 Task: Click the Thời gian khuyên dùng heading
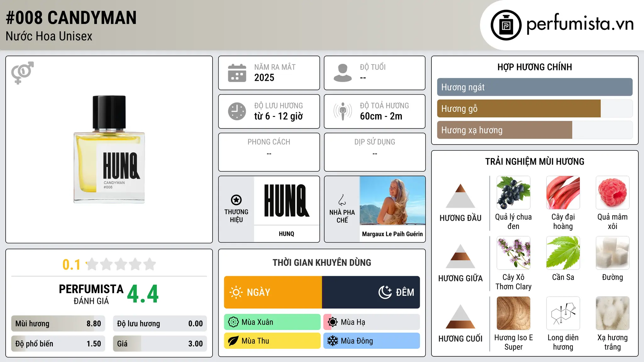pyautogui.click(x=322, y=262)
